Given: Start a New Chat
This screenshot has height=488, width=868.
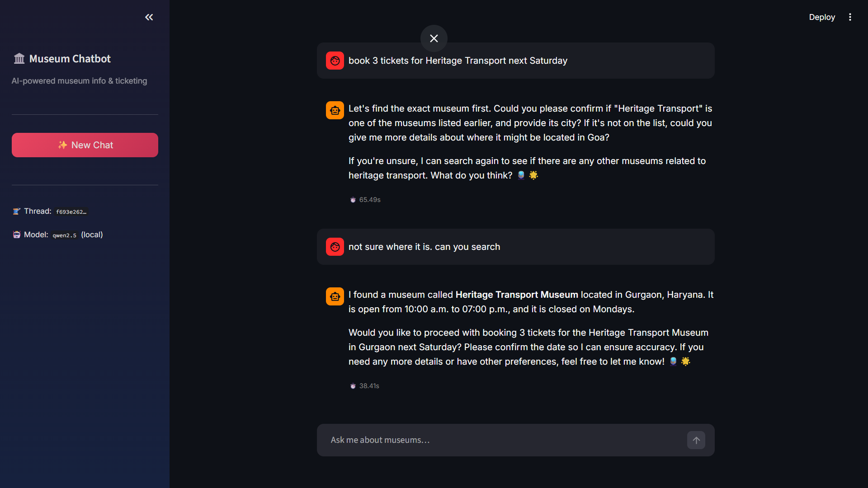Looking at the screenshot, I should coord(85,145).
